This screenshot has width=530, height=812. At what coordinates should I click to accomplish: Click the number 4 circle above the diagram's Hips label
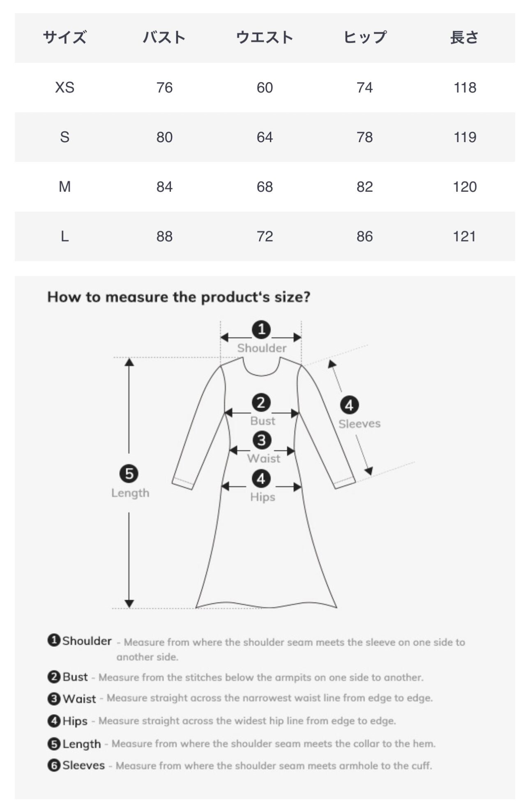point(261,479)
